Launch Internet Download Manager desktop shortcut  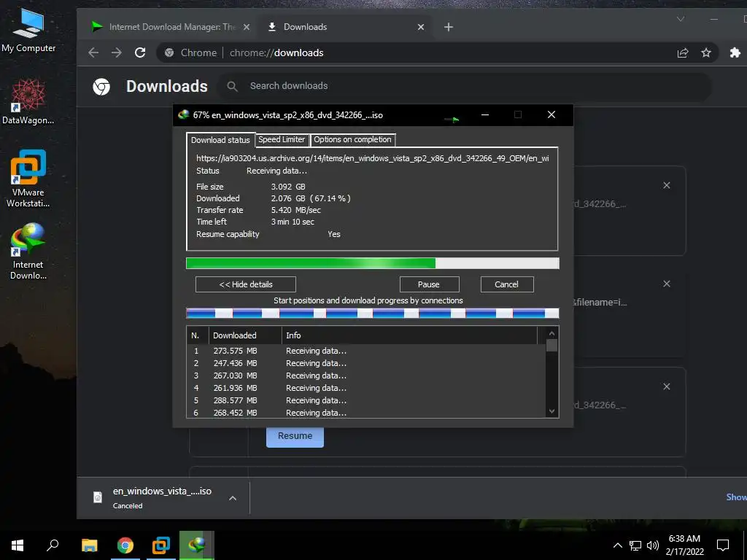pos(28,252)
